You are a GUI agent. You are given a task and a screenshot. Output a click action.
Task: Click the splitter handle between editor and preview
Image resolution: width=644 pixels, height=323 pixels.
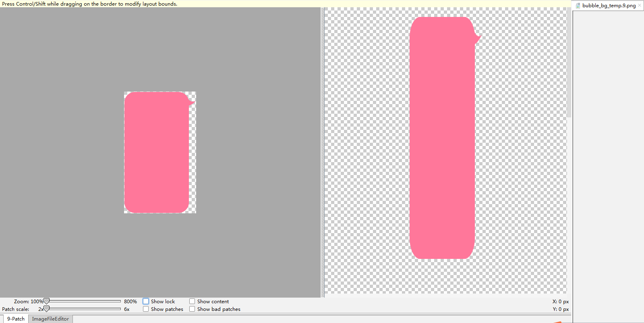[323, 152]
